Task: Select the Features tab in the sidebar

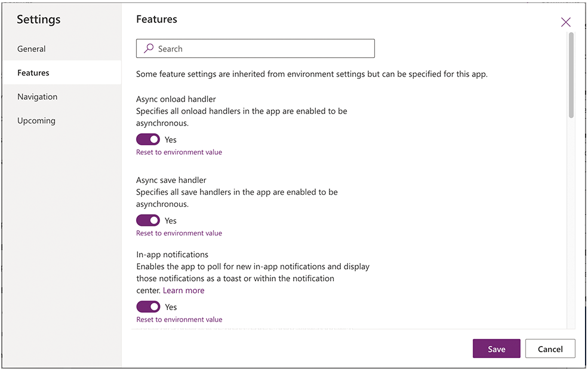Action: click(x=61, y=72)
